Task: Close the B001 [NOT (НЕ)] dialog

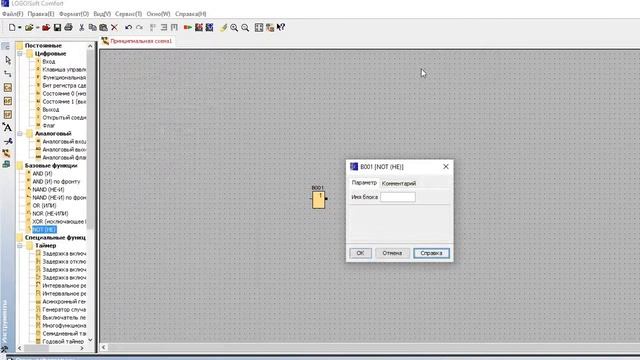Action: (446, 167)
